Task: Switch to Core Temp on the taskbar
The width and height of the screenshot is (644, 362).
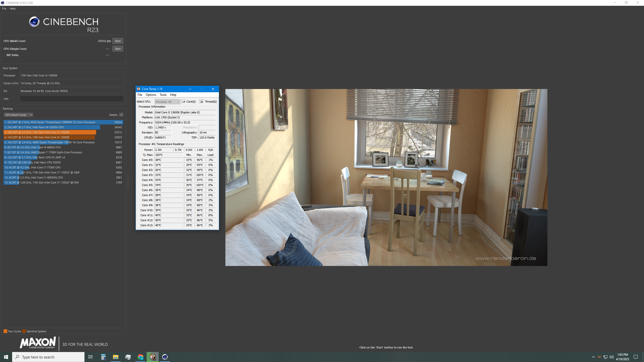Action: (153, 357)
